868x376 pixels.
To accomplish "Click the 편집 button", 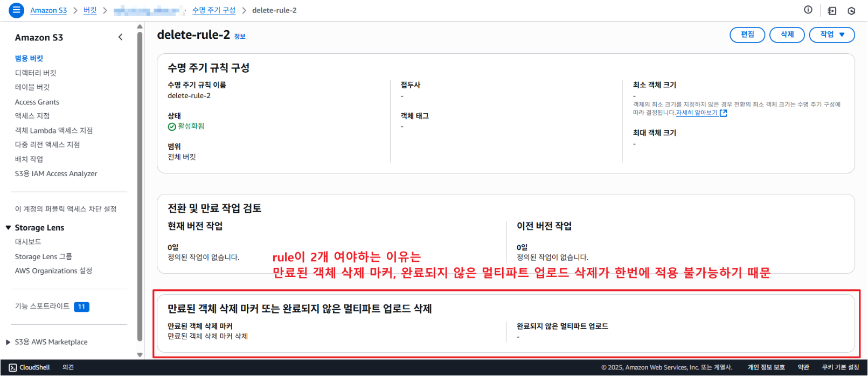I will (x=747, y=34).
